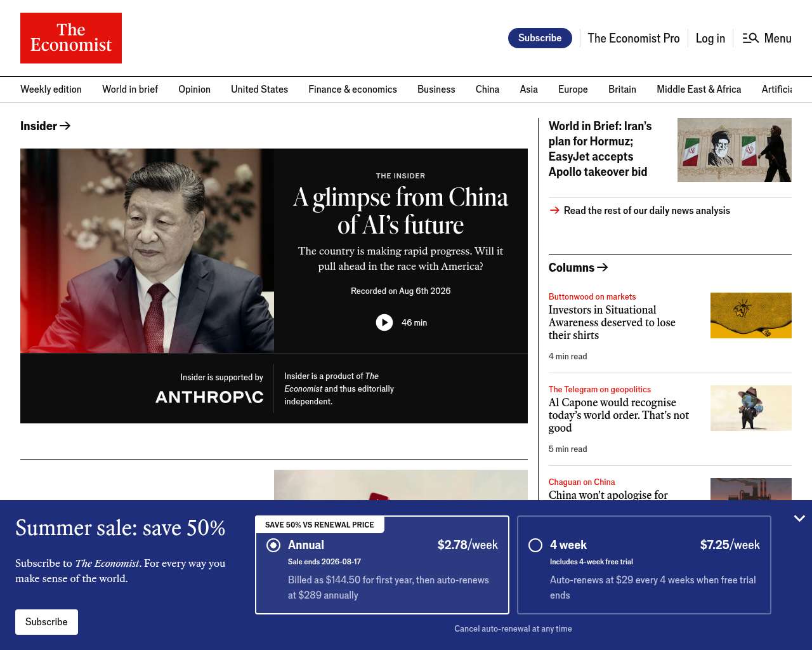
Task: Open The Economist Pro link
Action: [x=634, y=38]
